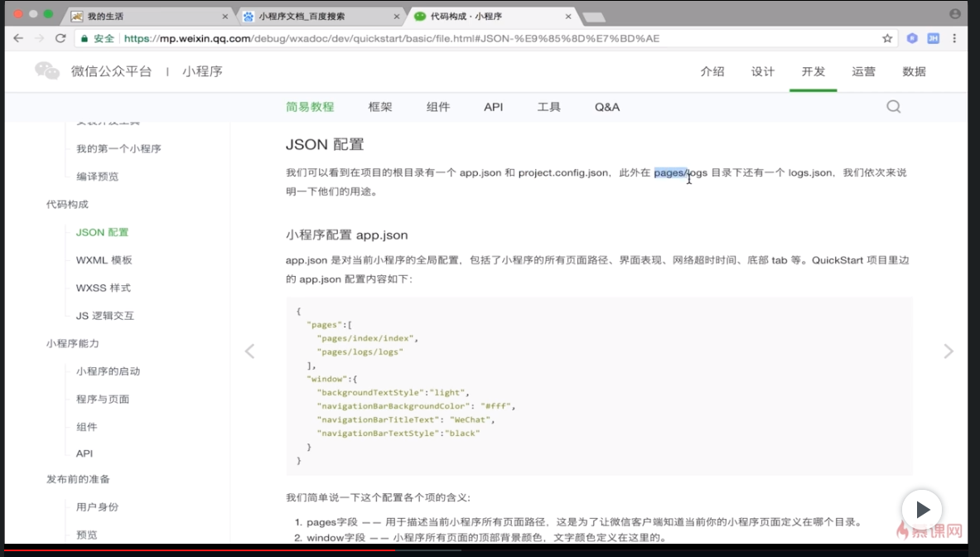Click the navigationBarTitleText code line
Viewport: 980px width, 557px height.
406,419
